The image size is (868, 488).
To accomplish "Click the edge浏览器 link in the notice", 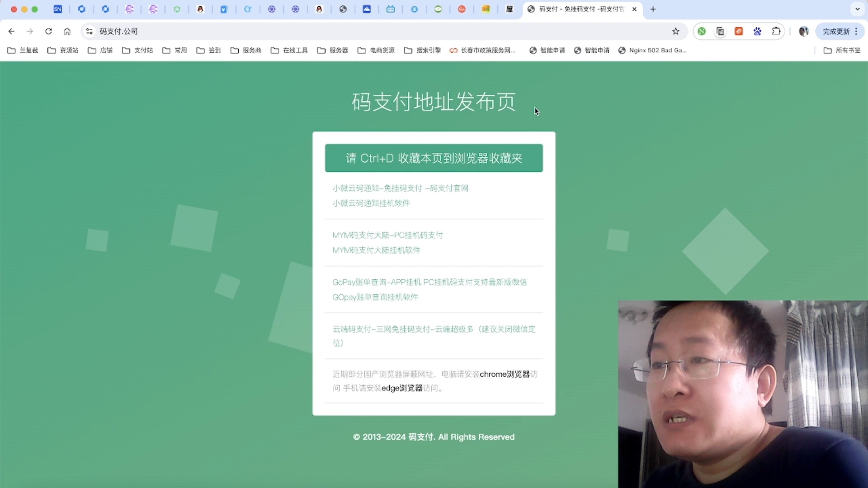I will pos(402,388).
